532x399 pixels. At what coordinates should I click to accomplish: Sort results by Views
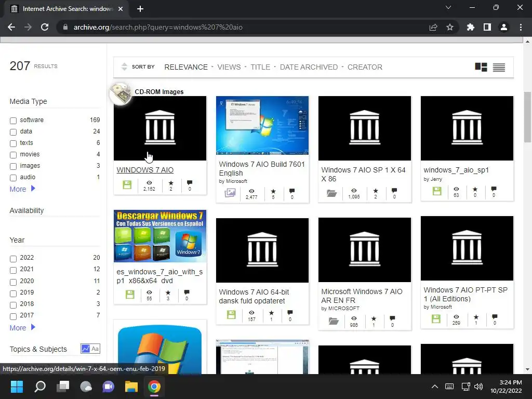click(x=229, y=67)
